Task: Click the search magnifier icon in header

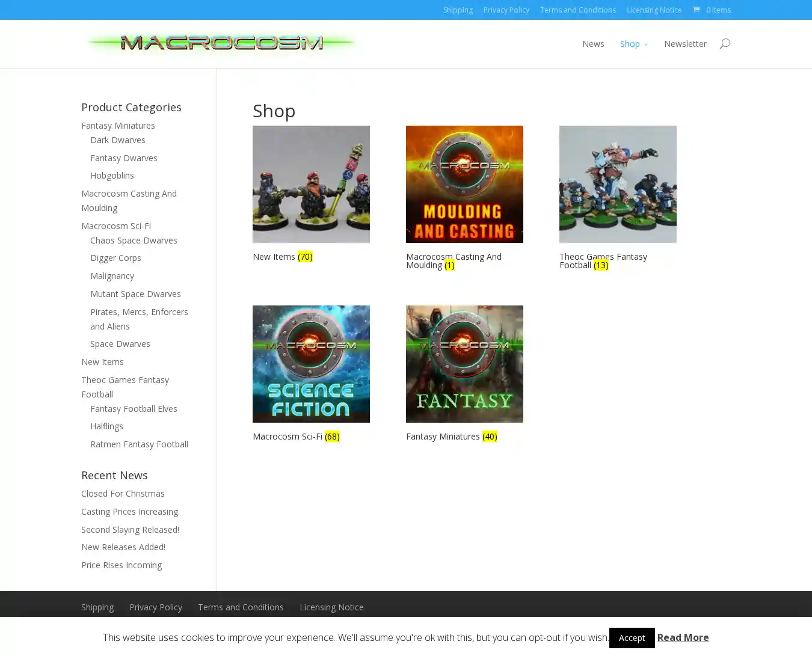Action: (x=725, y=43)
